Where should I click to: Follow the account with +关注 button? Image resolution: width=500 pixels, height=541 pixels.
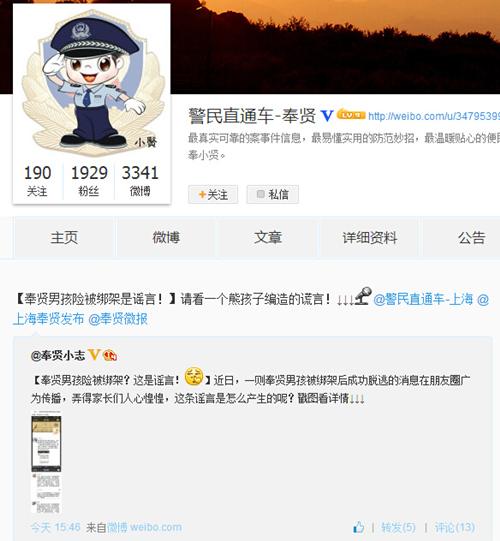click(x=213, y=195)
